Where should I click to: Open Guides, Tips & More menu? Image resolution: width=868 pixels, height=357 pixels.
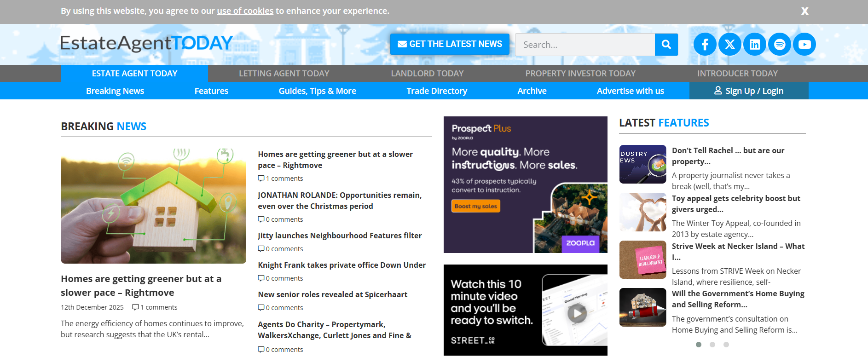point(317,91)
